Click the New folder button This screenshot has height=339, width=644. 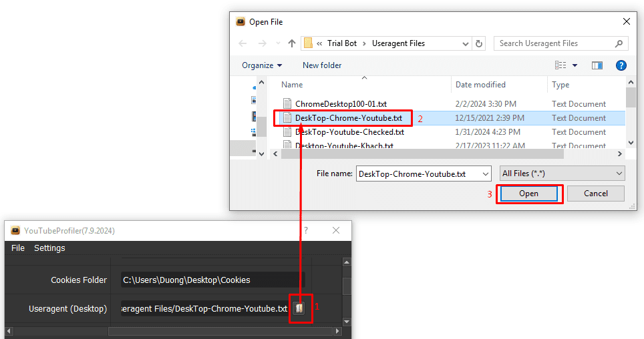pos(322,65)
